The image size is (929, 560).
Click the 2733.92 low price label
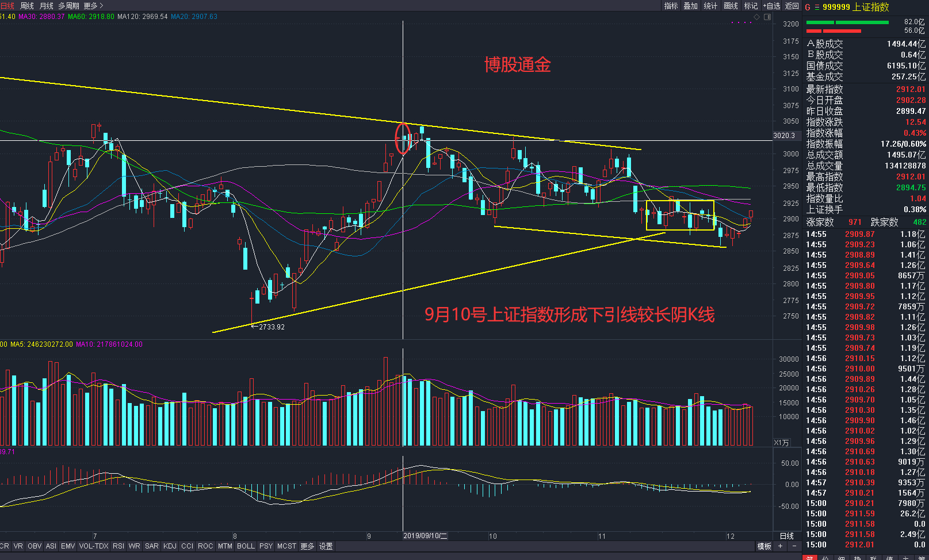coord(272,327)
